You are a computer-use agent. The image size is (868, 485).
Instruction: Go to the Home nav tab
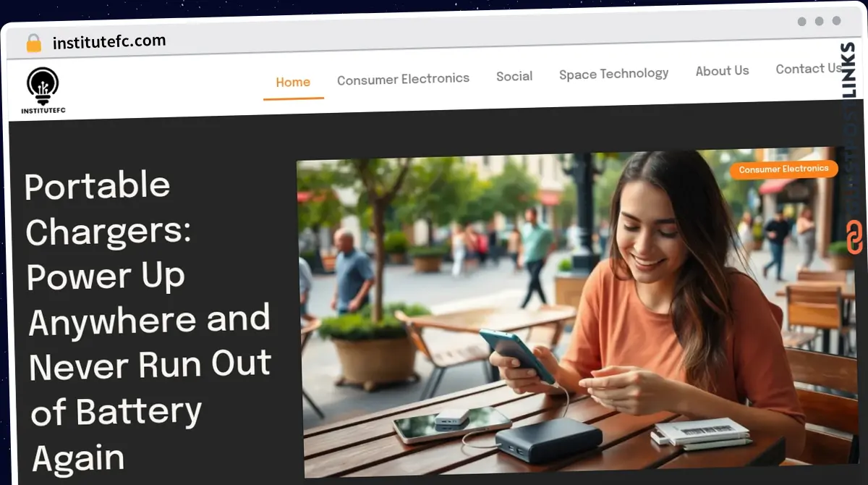click(x=293, y=83)
